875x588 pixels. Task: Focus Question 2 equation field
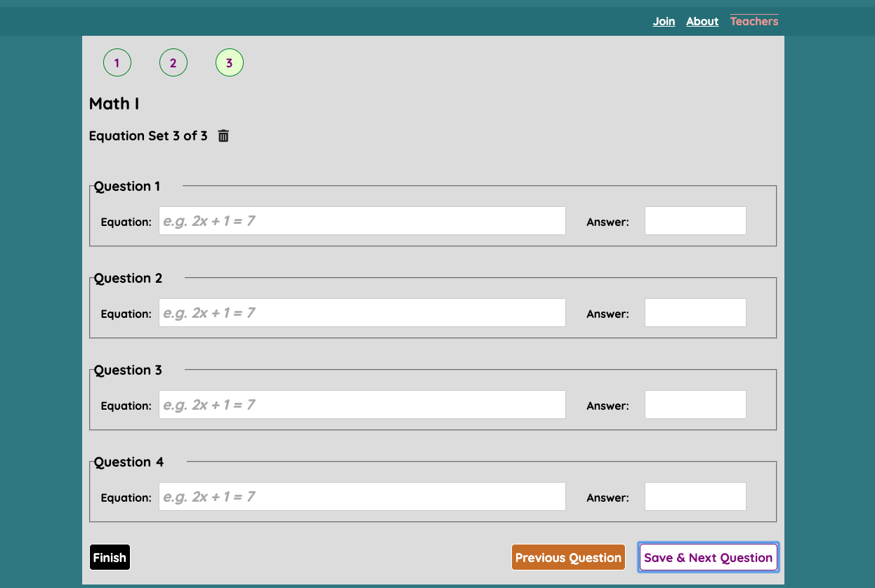pos(362,313)
